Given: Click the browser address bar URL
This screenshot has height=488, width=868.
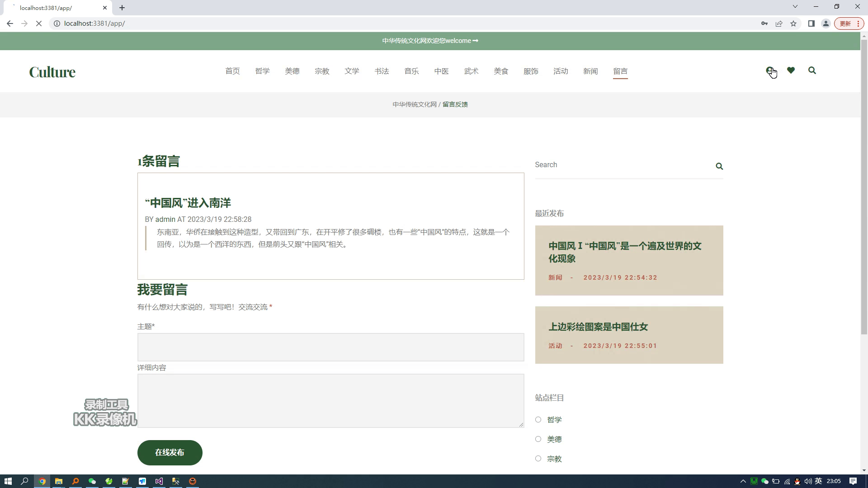Looking at the screenshot, I should [x=94, y=23].
